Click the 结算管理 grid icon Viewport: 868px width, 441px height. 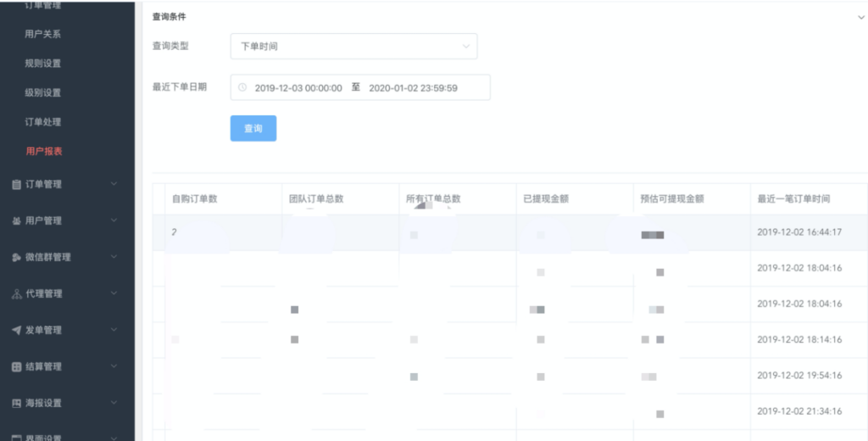(x=17, y=366)
